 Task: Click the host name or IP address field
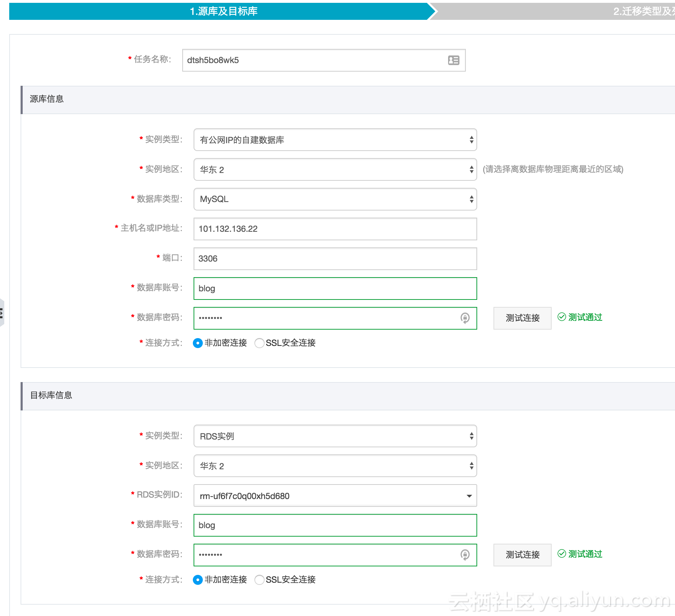point(335,229)
